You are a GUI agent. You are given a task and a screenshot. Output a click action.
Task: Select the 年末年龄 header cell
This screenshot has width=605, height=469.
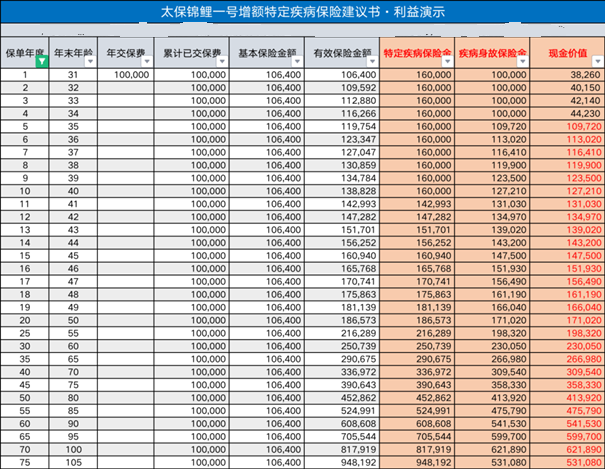[x=73, y=53]
